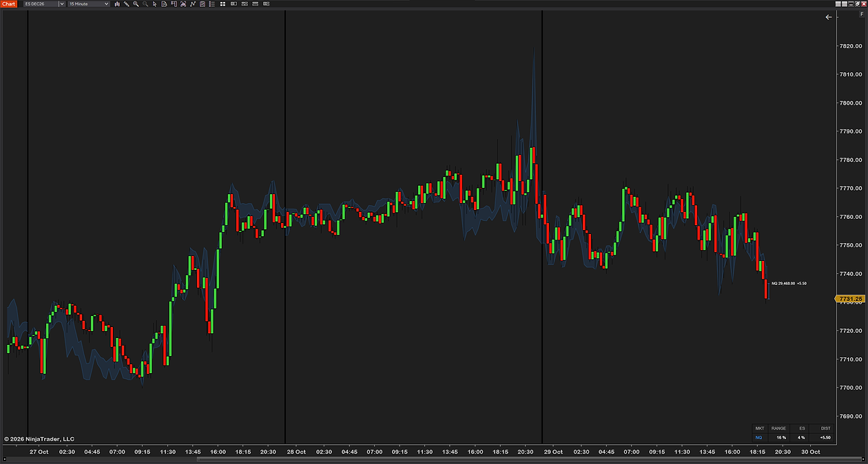The width and height of the screenshot is (868, 464).
Task: Restore the chart window size
Action: [x=857, y=4]
